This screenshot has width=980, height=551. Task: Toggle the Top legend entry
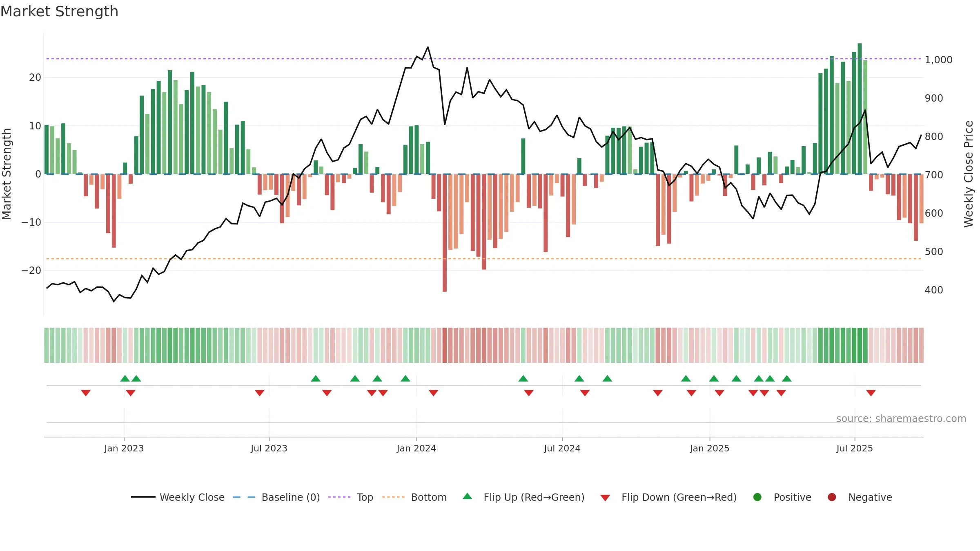(x=351, y=497)
